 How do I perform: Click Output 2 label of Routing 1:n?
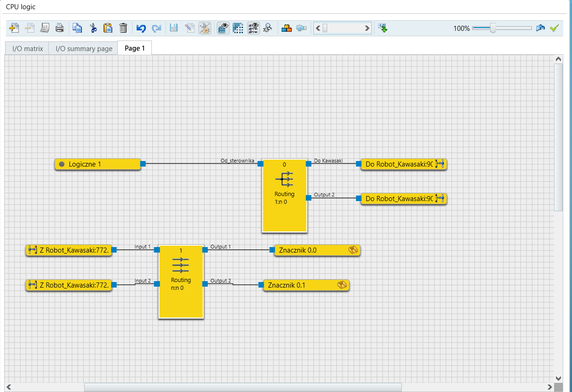(x=324, y=195)
